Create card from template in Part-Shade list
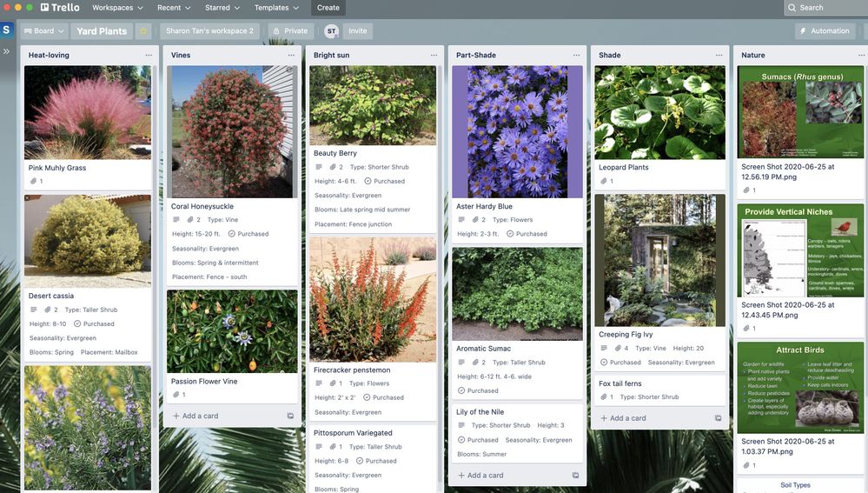Image resolution: width=868 pixels, height=493 pixels. 575,476
